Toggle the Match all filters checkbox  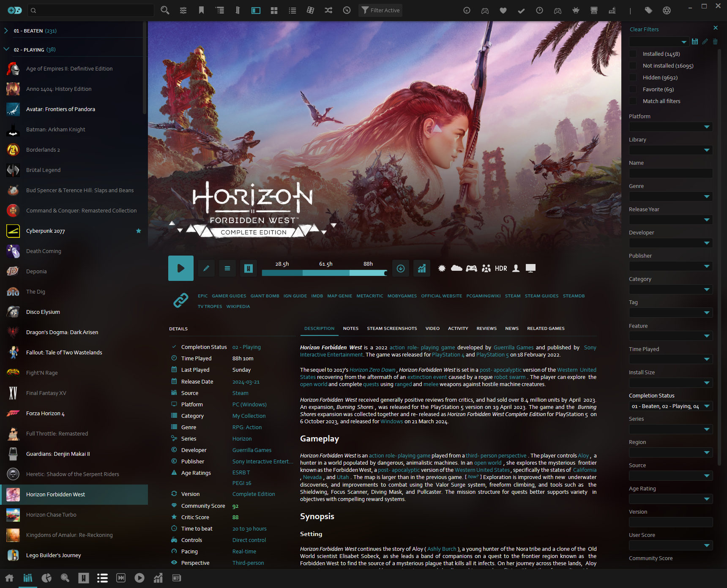[633, 101]
